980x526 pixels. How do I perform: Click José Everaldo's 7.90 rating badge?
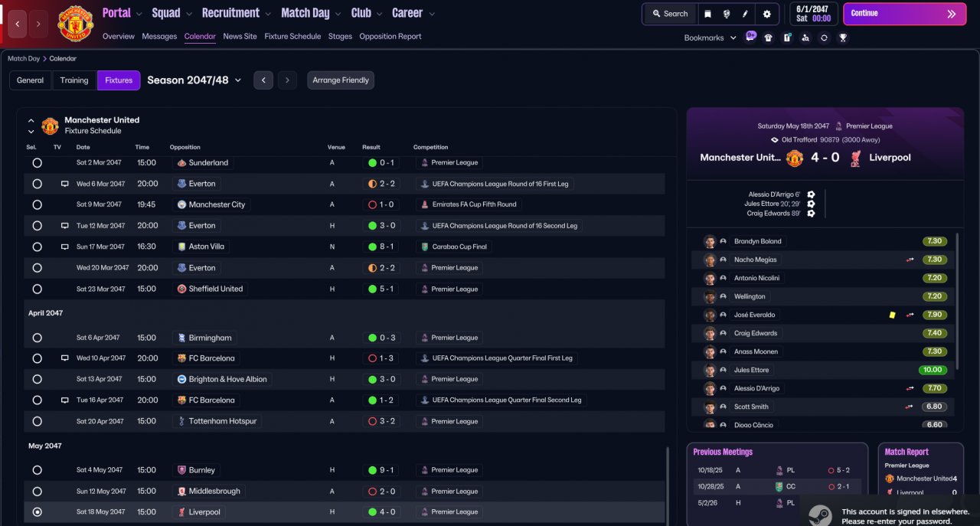[x=933, y=315]
